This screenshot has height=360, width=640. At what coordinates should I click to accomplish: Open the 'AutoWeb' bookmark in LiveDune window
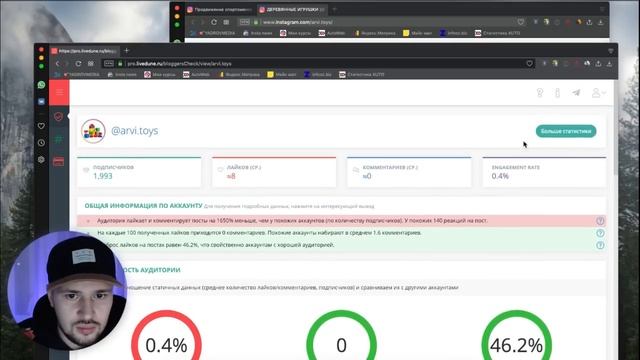click(x=196, y=75)
